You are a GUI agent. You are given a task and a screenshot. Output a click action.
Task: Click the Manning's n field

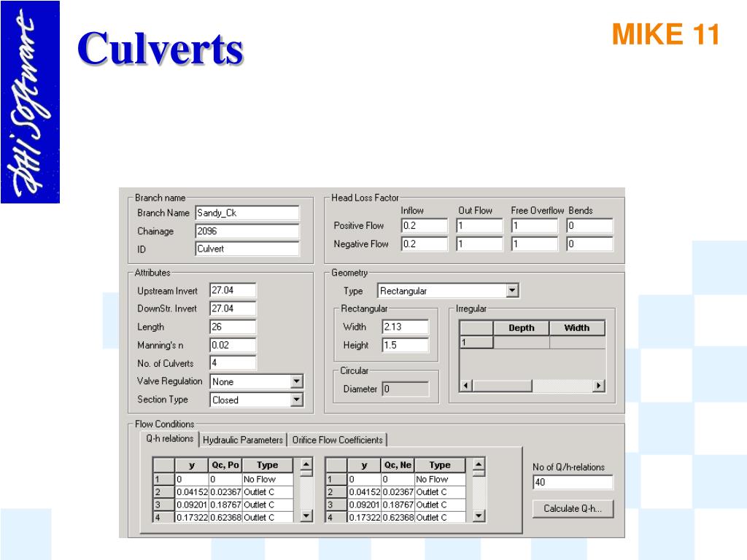pos(233,345)
